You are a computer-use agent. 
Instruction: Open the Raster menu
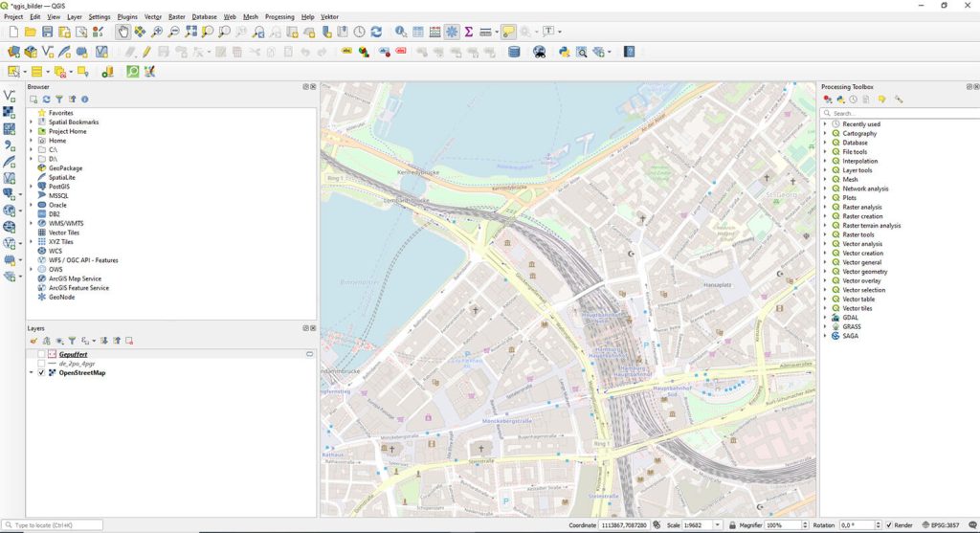coord(176,17)
